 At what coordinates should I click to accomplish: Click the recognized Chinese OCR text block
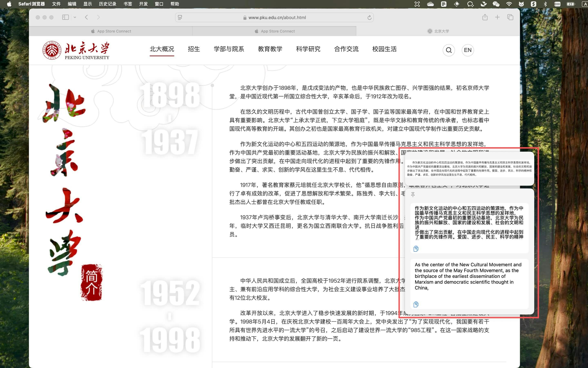tap(469, 222)
